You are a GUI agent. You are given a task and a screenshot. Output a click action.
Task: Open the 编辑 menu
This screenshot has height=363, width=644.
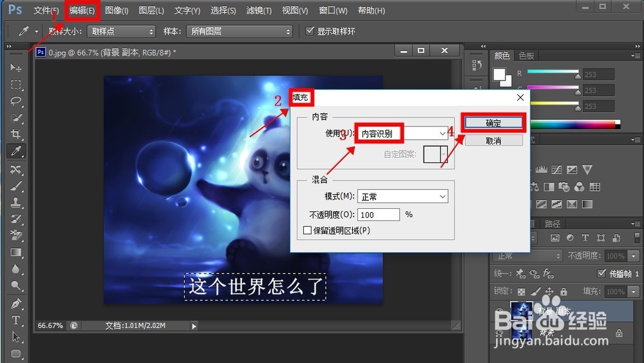tap(82, 11)
